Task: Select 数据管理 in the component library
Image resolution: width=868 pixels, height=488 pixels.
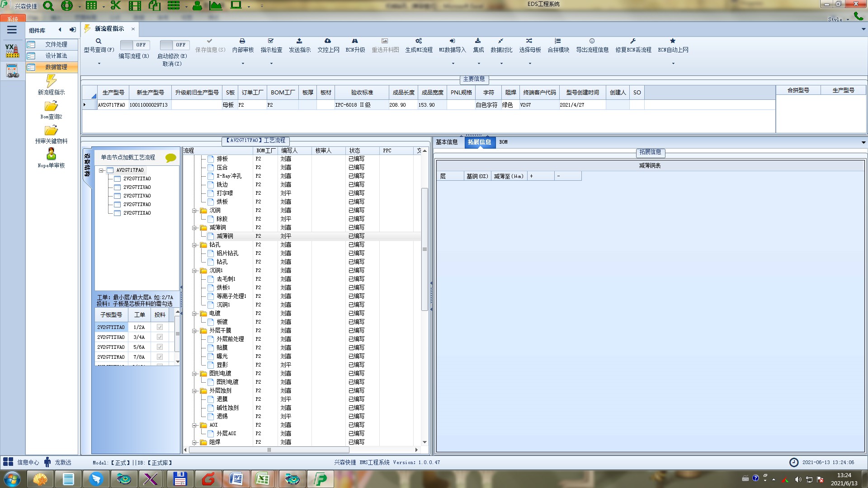Action: pyautogui.click(x=56, y=67)
